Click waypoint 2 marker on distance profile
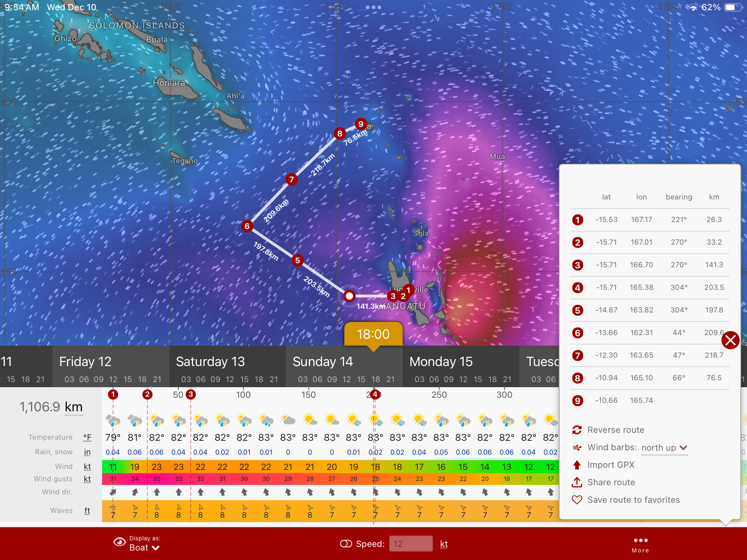 (147, 394)
